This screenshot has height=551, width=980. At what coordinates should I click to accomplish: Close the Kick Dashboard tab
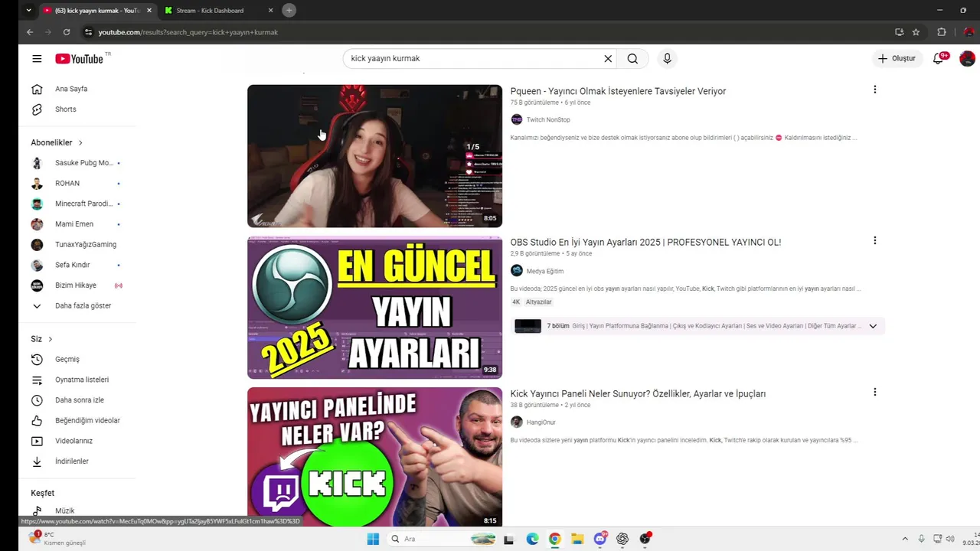click(271, 11)
